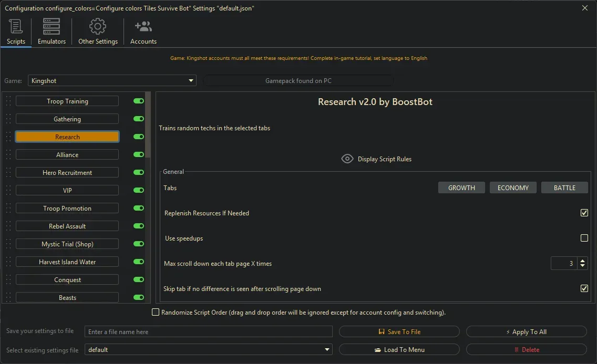The image size is (597, 364).
Task: Enable the Use speedups checkbox
Action: pos(584,238)
